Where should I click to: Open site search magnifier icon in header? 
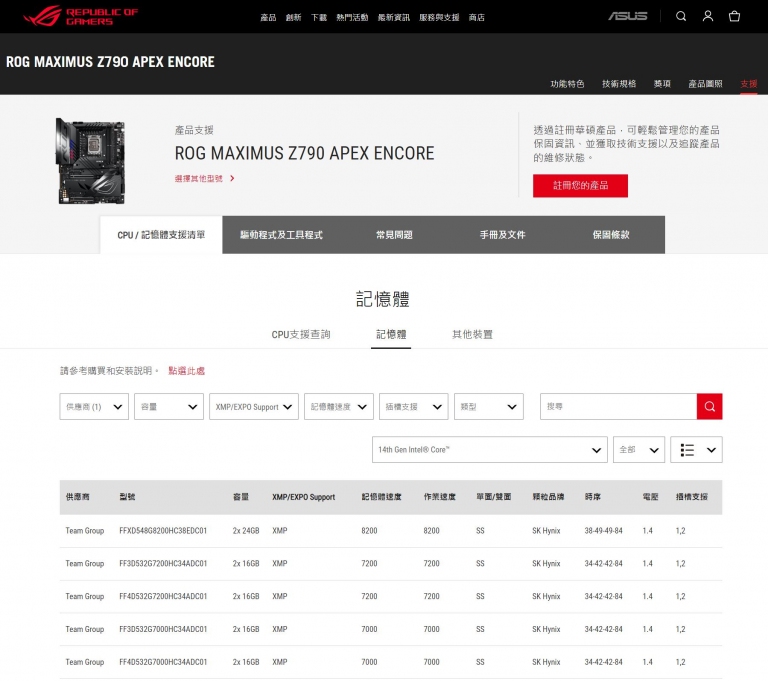[681, 16]
